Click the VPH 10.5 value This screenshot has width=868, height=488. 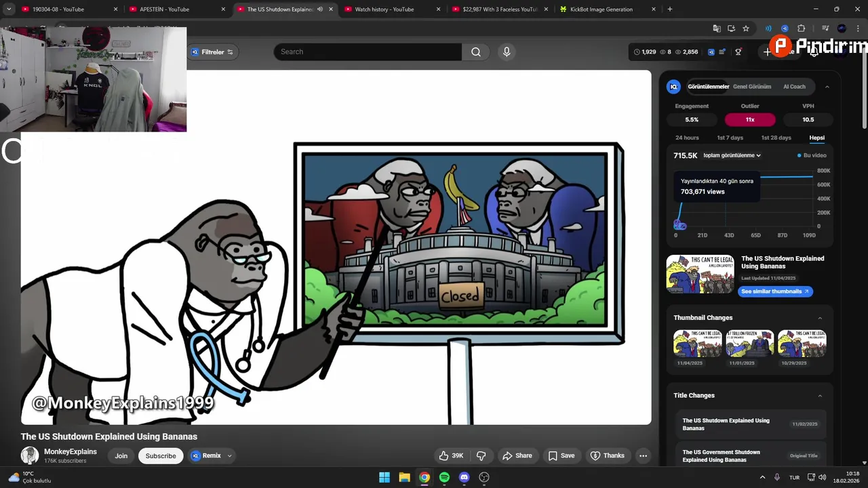tap(808, 119)
